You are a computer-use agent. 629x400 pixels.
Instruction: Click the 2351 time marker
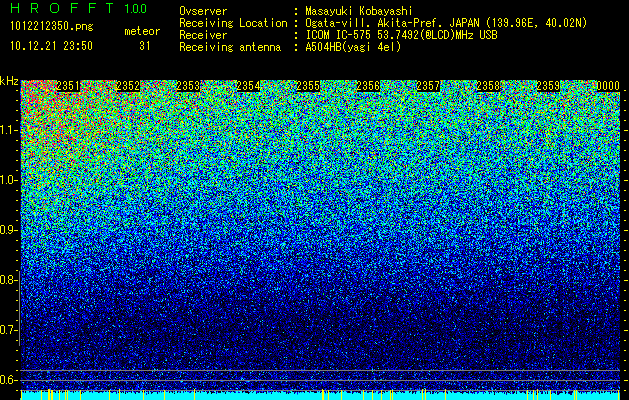point(68,86)
